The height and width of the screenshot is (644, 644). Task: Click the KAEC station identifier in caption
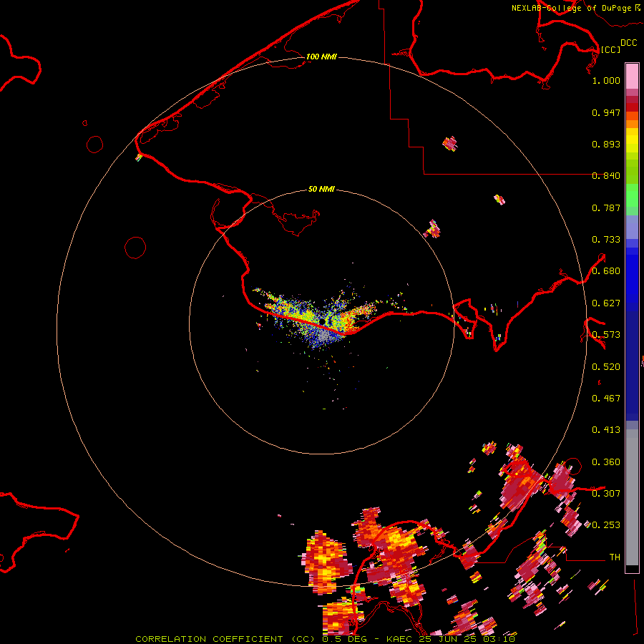click(401, 639)
